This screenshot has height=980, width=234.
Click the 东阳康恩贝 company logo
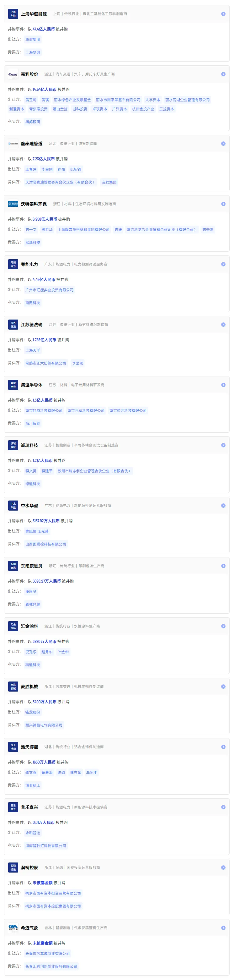13,566
